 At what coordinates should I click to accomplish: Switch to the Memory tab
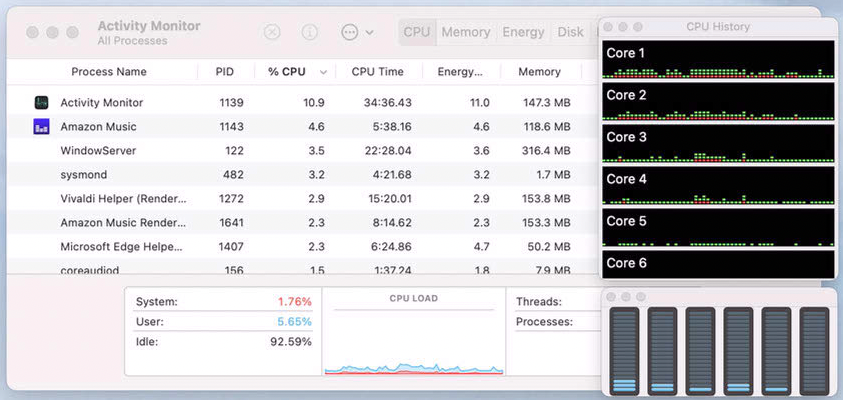tap(466, 32)
